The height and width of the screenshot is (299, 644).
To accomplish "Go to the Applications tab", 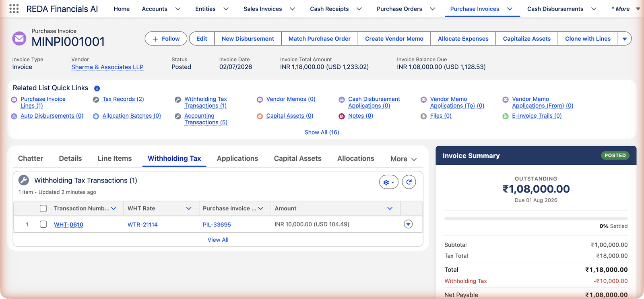I will point(237,158).
